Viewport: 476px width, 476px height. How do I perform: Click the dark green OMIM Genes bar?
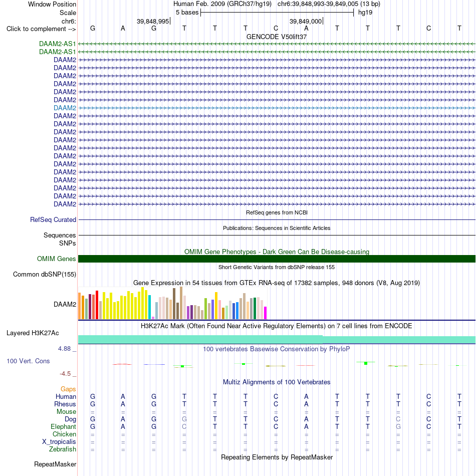pyautogui.click(x=277, y=259)
